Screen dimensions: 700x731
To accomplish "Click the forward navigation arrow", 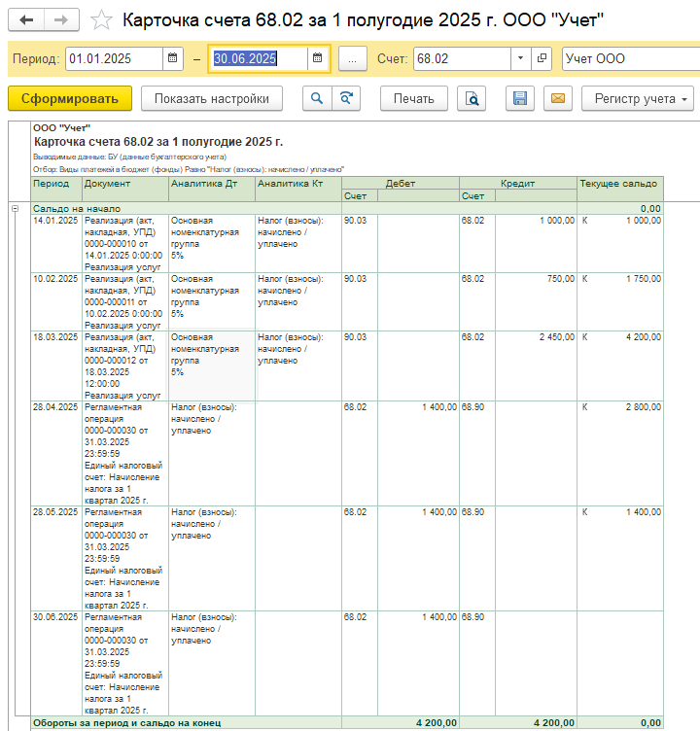I will [62, 19].
